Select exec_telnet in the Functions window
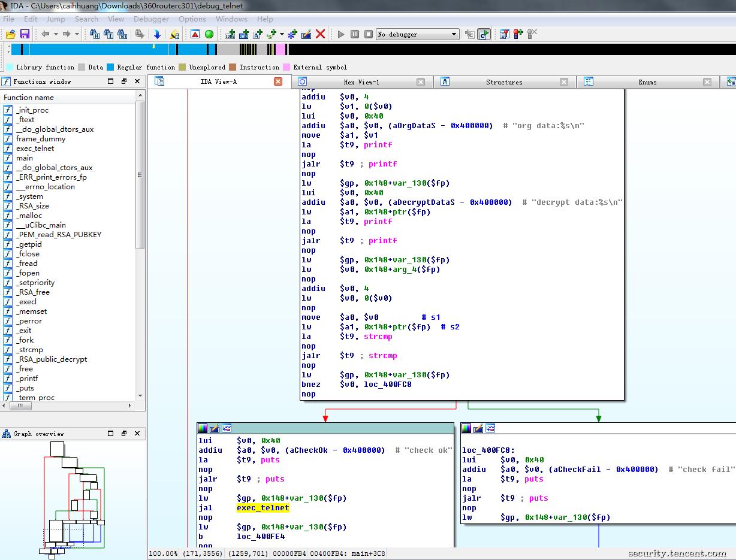 pos(35,149)
